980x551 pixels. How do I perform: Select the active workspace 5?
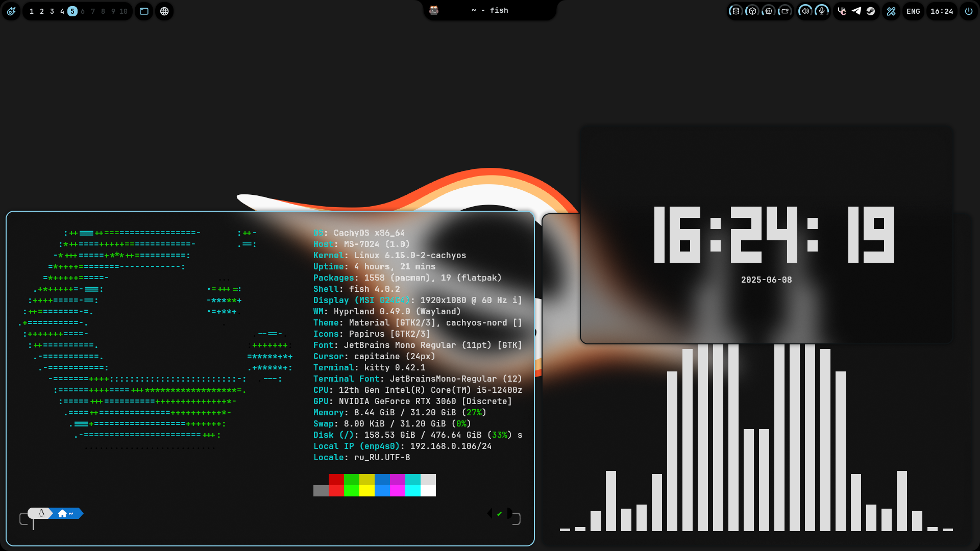tap(72, 11)
